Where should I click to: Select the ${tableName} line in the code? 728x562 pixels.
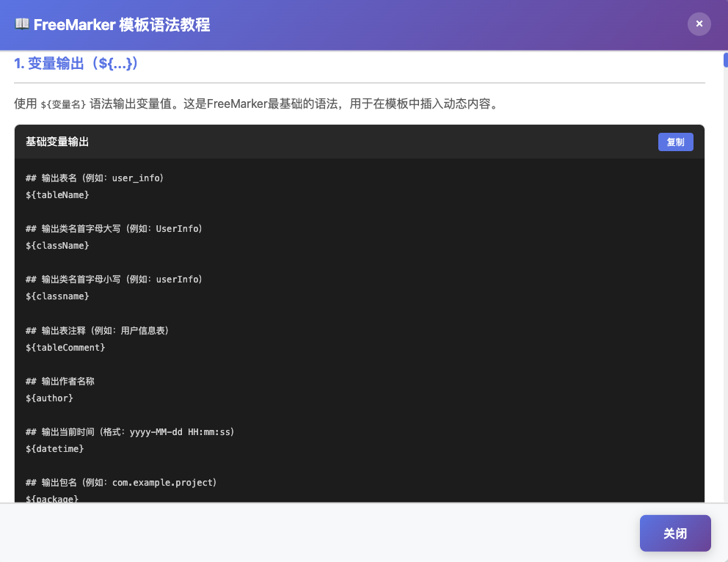(x=57, y=194)
